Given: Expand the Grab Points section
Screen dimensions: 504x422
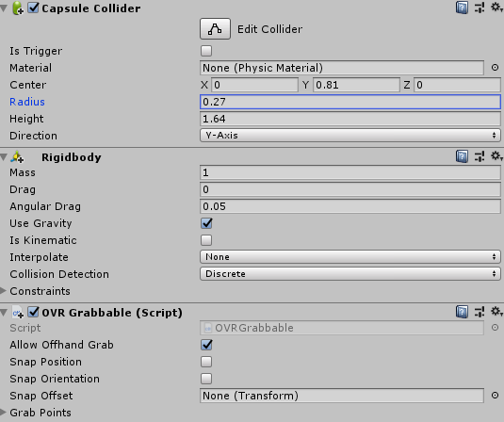Looking at the screenshot, I should click(4, 413).
